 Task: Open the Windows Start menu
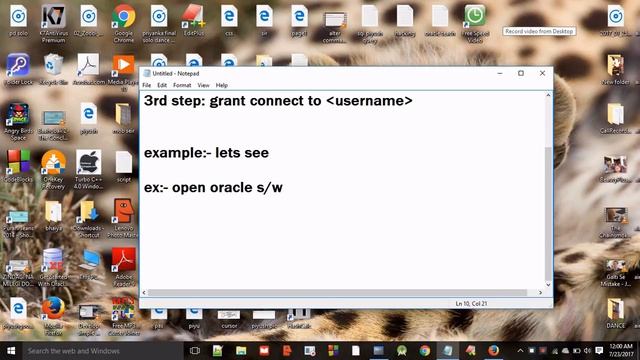point(11,351)
